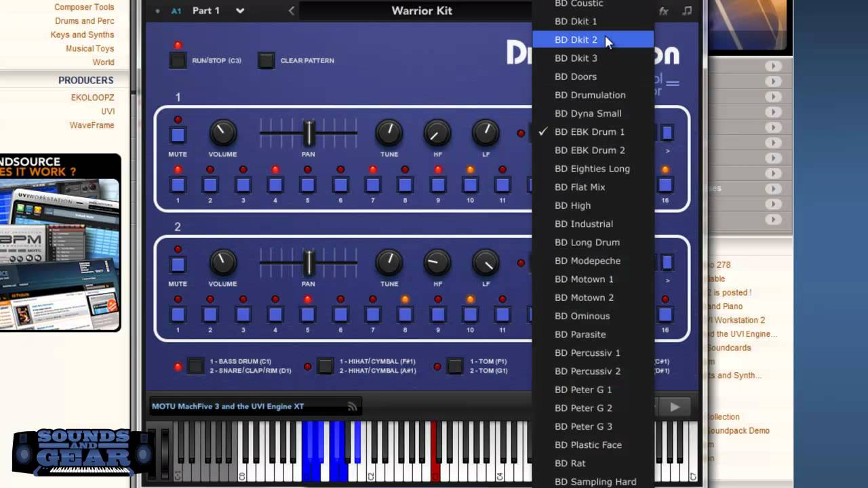
Task: Open EKOLOOPZ producer link
Action: pos(93,98)
